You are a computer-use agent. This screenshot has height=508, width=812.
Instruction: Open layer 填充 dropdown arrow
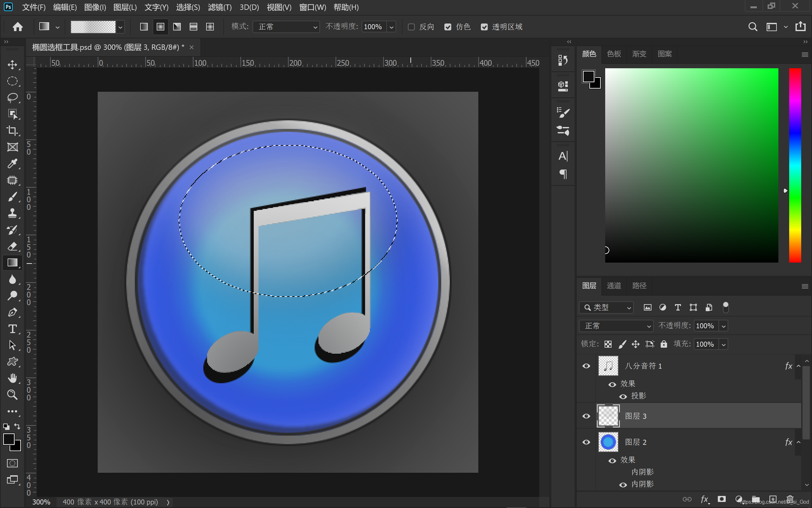[724, 344]
